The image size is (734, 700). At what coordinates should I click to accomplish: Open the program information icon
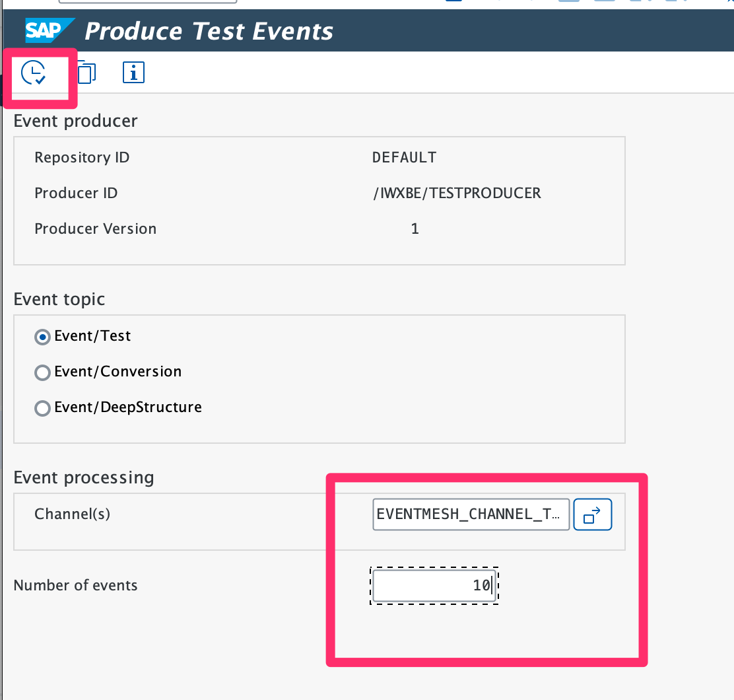click(x=133, y=72)
